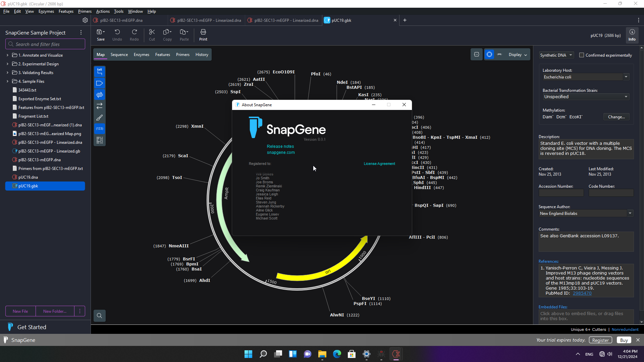Switch to the pIB2-SEC13-mEGFP.dna tab
This screenshot has width=644, height=362.
(129, 20)
